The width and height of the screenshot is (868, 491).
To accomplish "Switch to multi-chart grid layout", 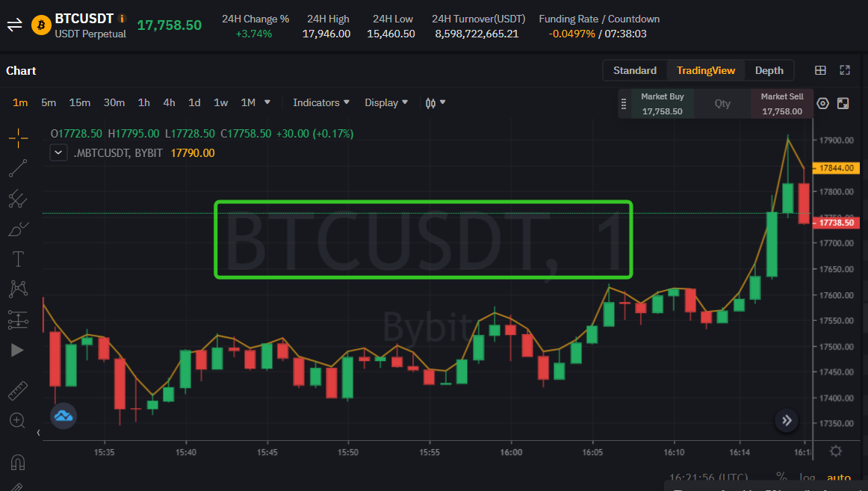I will [x=820, y=70].
